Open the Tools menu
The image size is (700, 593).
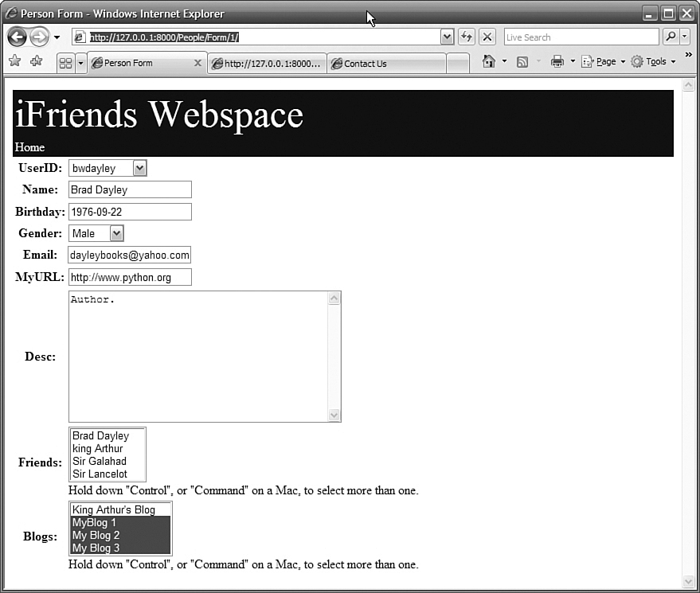(x=653, y=61)
